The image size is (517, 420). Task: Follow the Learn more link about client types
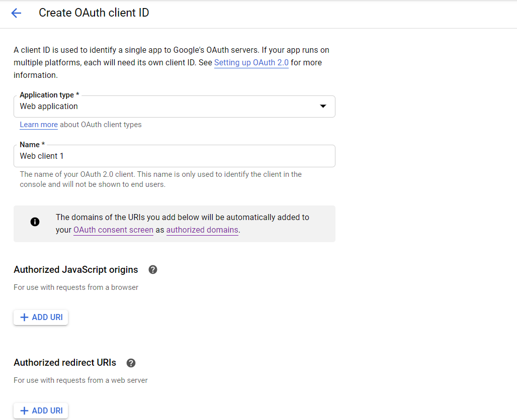[x=39, y=125]
